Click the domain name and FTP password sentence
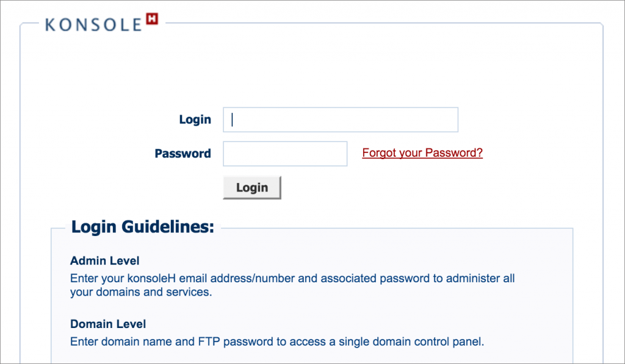Viewport: 625px width, 364px height. tap(277, 341)
